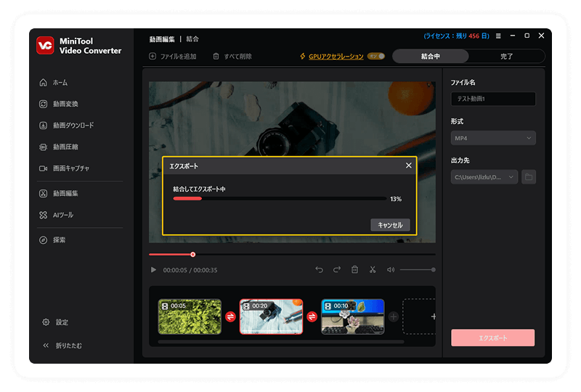Delete selected clip with trash icon
The width and height of the screenshot is (581, 392).
(x=354, y=270)
